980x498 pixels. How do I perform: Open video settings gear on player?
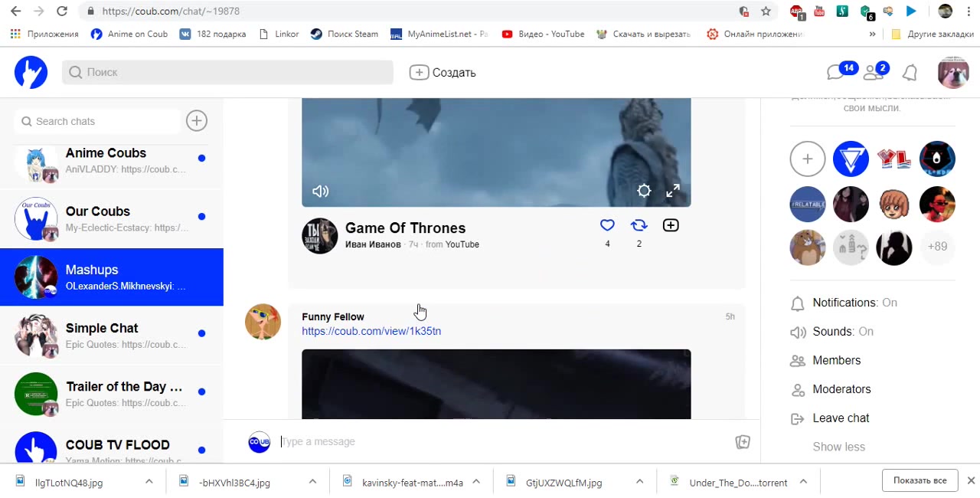click(644, 191)
